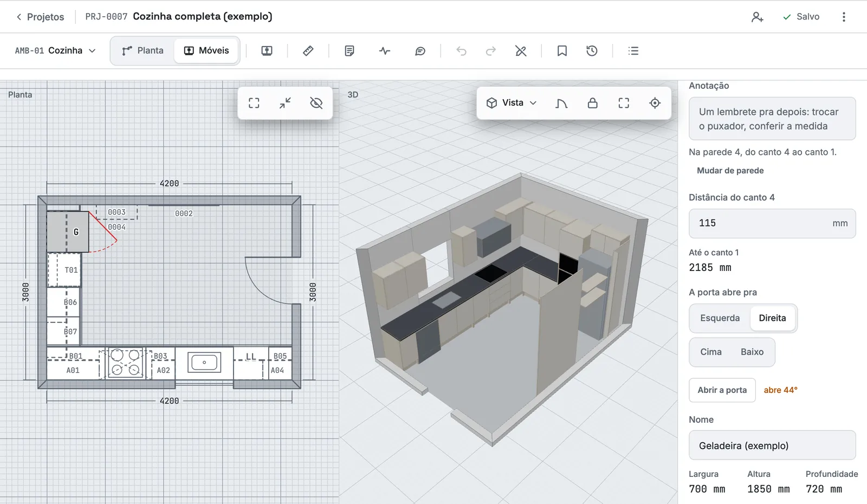
Task: Expand the 3D view to fullscreen
Action: (x=624, y=103)
